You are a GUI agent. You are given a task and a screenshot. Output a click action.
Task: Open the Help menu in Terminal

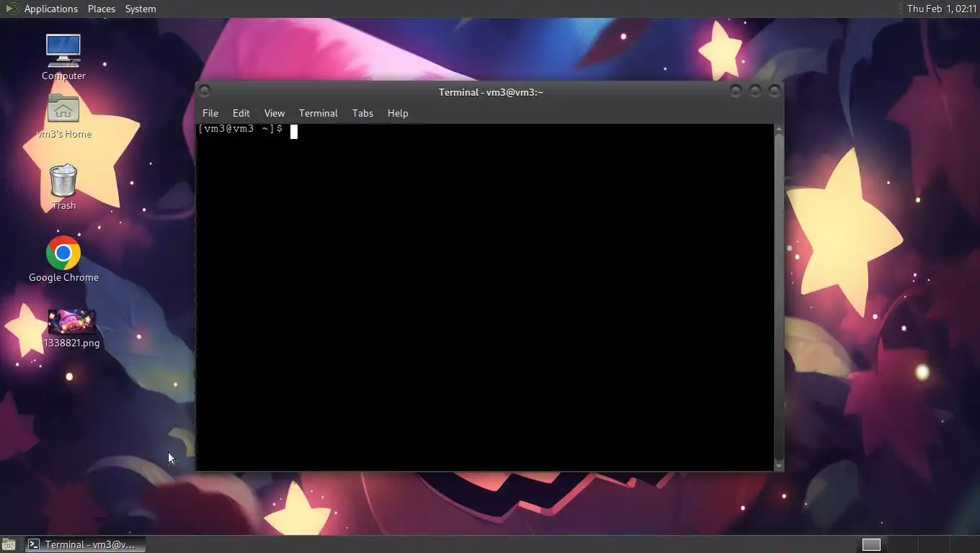click(398, 113)
